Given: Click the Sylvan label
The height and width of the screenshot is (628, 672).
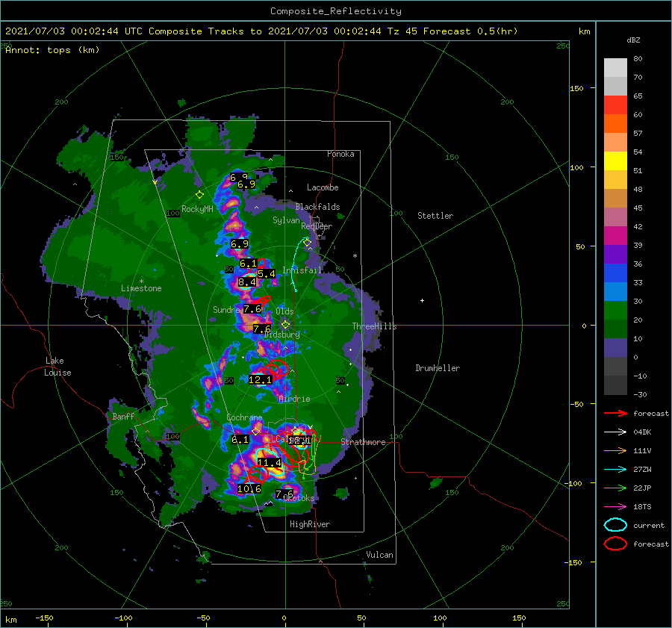Looking at the screenshot, I should click(286, 220).
